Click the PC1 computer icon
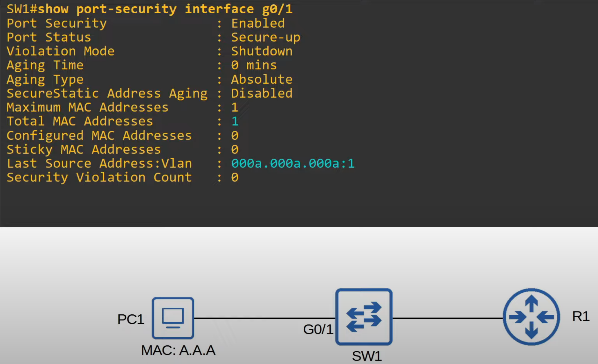Viewport: 598px width, 364px height. (x=173, y=318)
